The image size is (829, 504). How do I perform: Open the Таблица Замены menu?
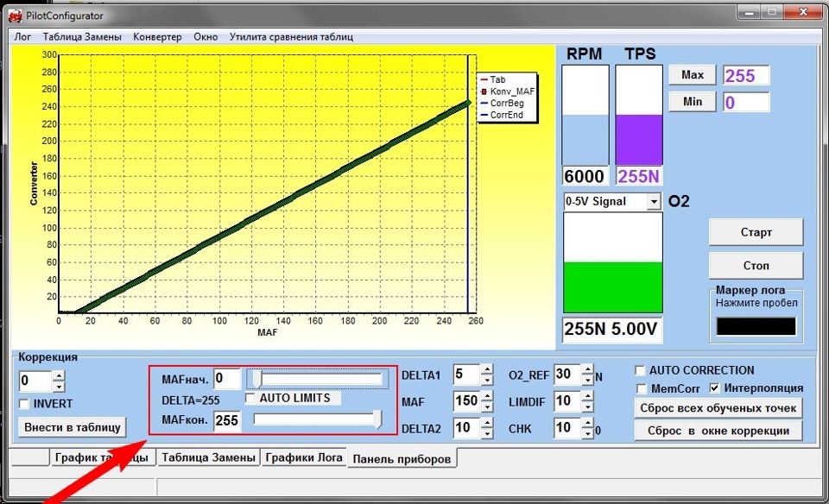pyautogui.click(x=82, y=37)
